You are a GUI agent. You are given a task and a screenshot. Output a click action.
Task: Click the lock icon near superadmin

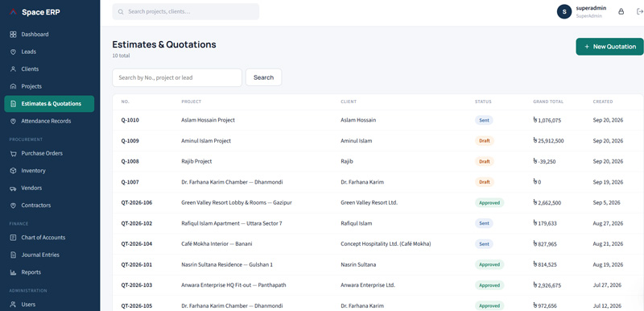[x=621, y=11]
